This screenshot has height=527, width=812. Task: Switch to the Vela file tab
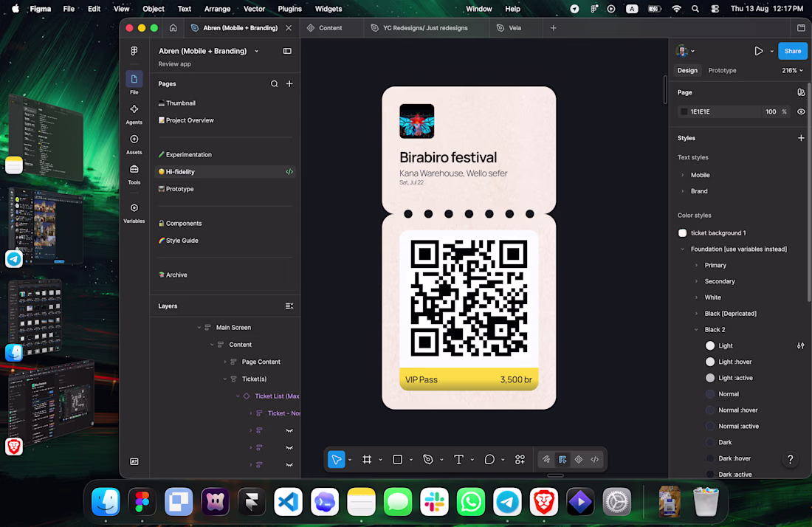515,28
